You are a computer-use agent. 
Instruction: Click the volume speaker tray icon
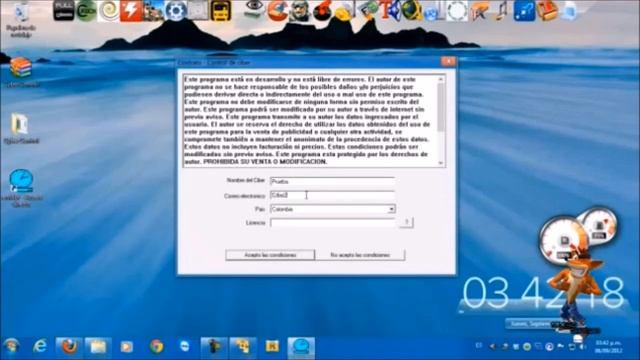pyautogui.click(x=583, y=347)
